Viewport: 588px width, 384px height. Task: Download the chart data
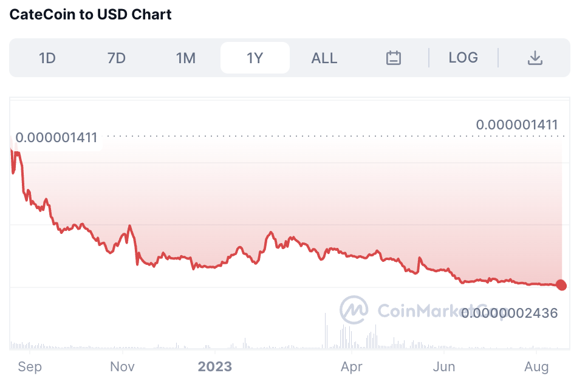coord(535,58)
